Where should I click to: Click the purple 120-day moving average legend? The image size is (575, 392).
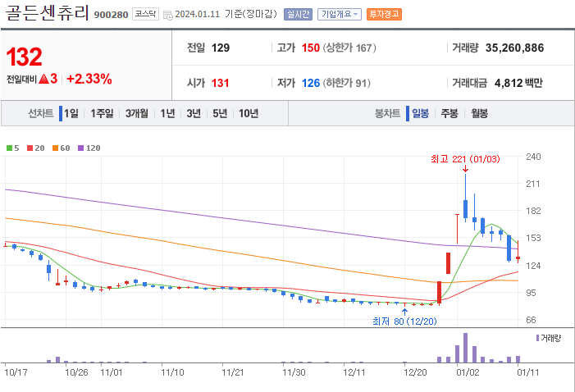pos(89,148)
